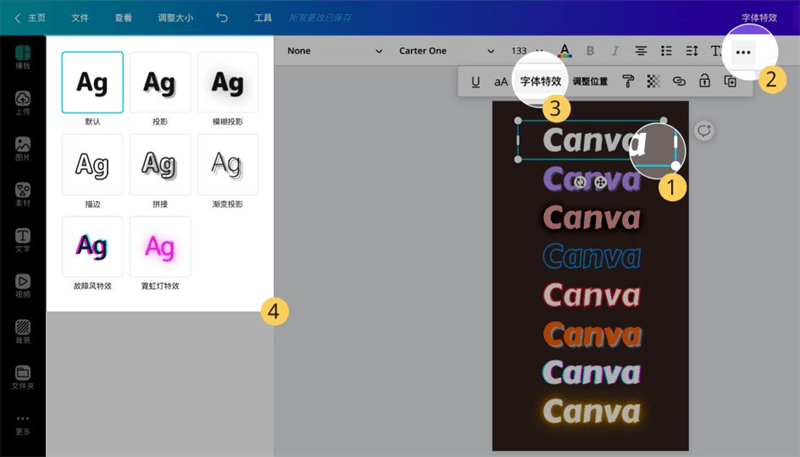The image size is (800, 457).
Task: Click the undo arrow in top bar
Action: point(222,18)
